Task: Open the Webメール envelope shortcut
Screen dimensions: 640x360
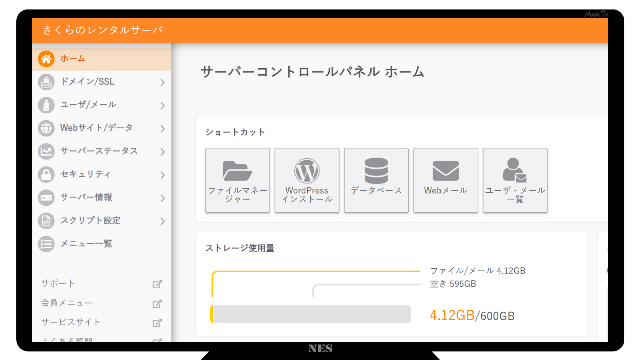Action: [446, 180]
